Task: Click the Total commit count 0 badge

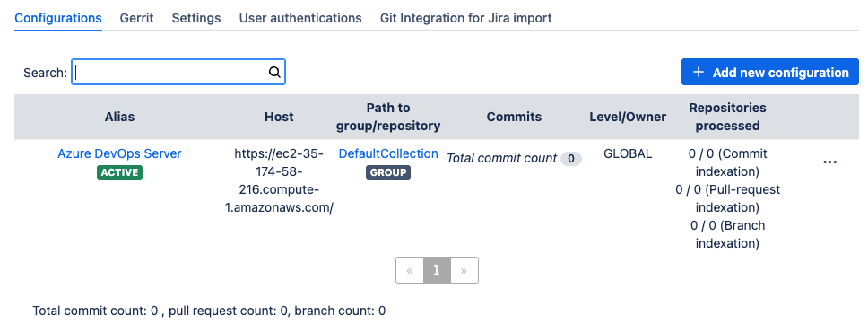Action: tap(570, 159)
